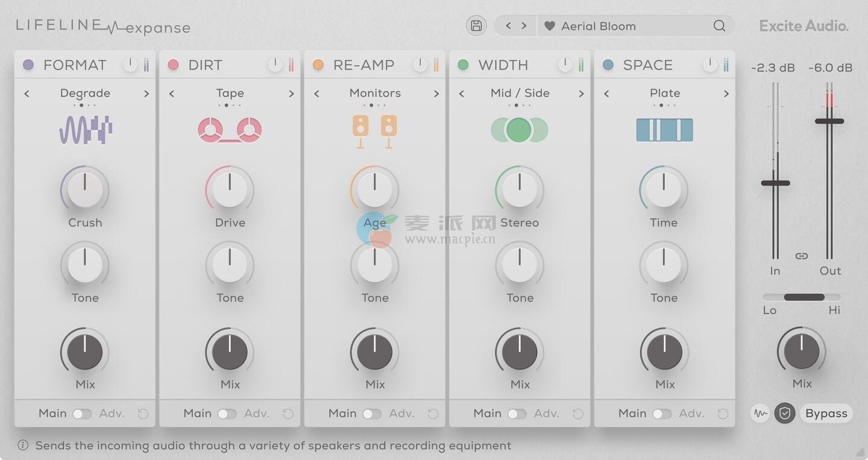Reset the DIRT module with the reset icon
This screenshot has width=868, height=460.
tap(288, 414)
